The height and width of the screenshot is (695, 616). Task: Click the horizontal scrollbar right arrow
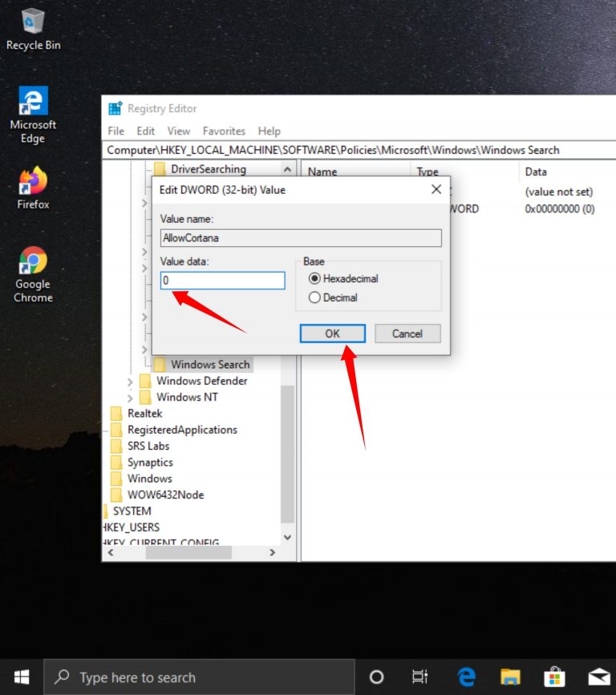[272, 552]
